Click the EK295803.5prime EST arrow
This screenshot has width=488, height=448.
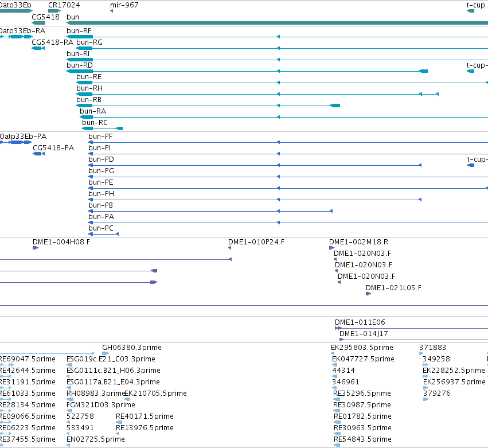(x=333, y=353)
